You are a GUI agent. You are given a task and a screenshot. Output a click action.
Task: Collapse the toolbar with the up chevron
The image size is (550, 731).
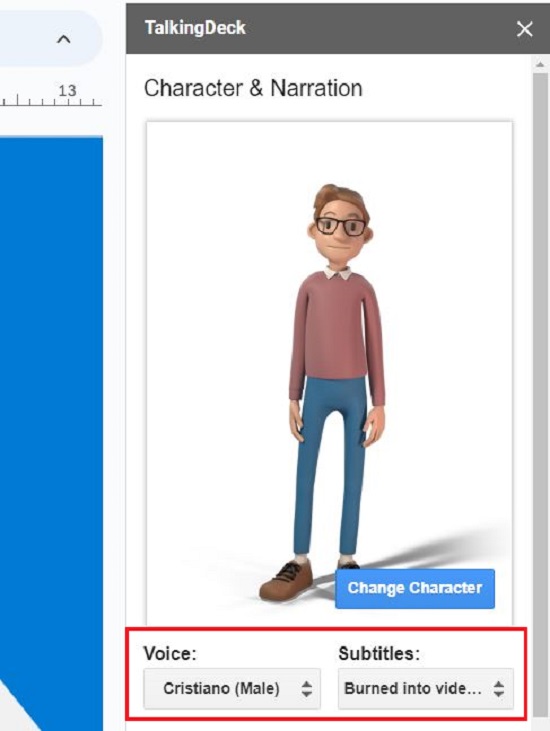63,39
